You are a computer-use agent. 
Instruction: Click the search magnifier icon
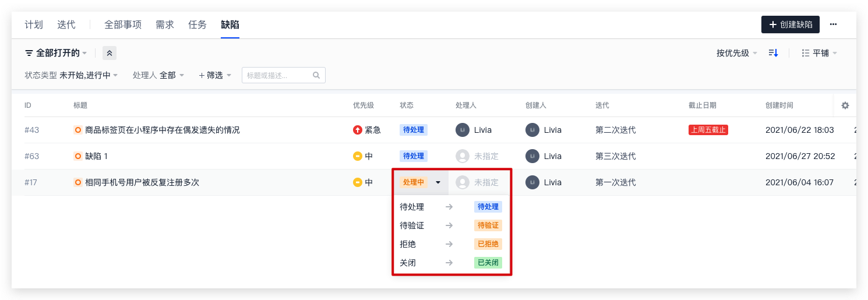point(316,75)
